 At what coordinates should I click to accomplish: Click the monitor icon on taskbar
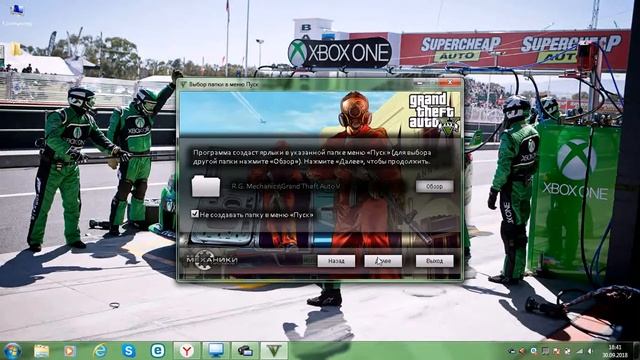click(216, 351)
